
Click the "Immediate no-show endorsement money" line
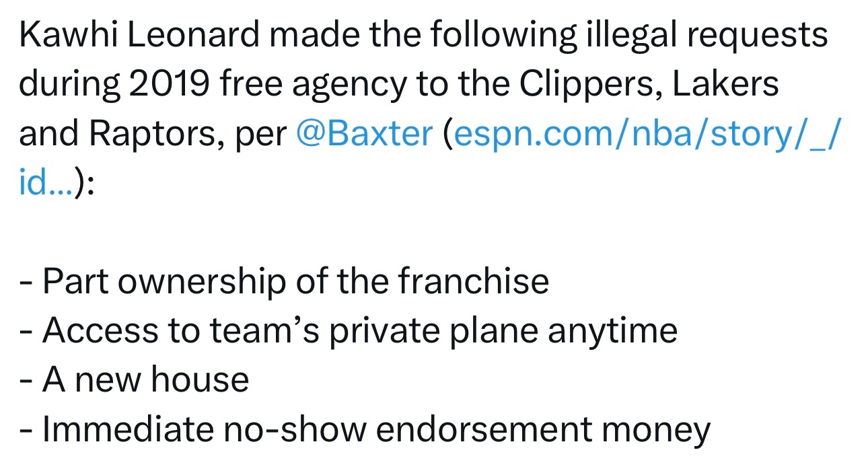tap(365, 430)
